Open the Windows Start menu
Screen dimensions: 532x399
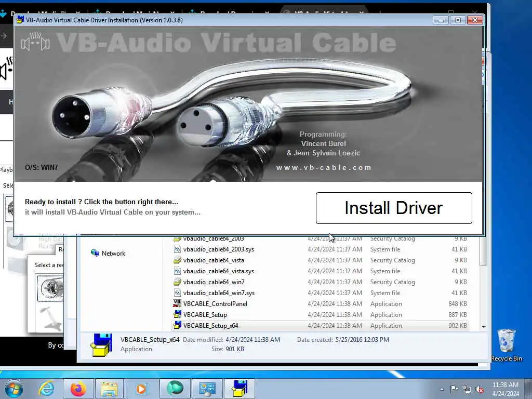(14, 389)
